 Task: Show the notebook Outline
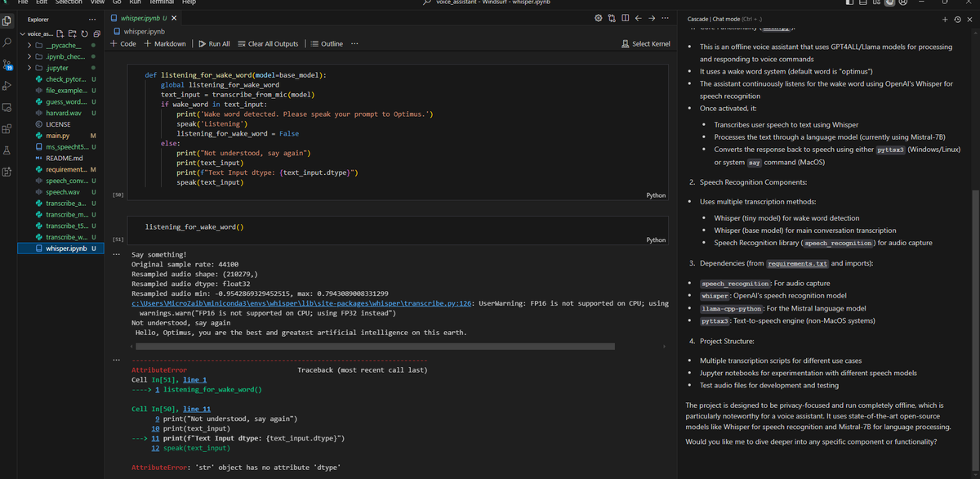(327, 43)
